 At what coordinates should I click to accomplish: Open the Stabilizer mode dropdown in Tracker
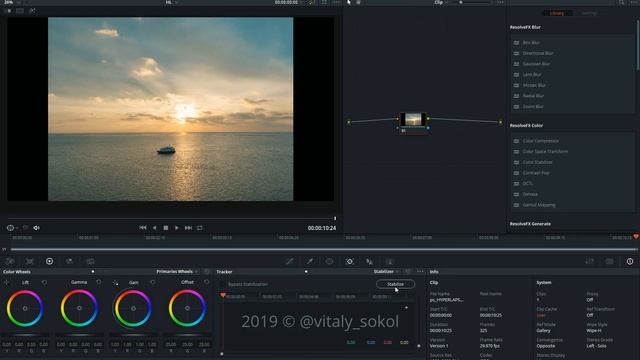coord(386,271)
